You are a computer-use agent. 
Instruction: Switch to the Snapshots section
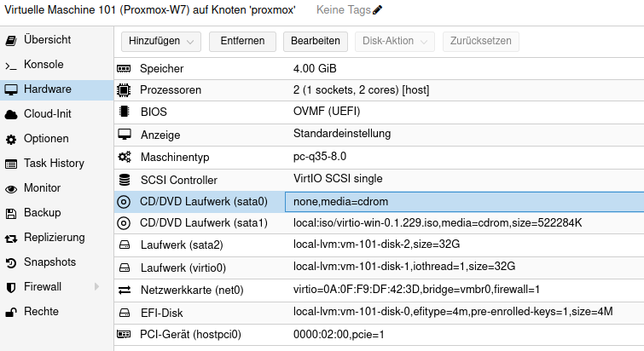click(49, 262)
